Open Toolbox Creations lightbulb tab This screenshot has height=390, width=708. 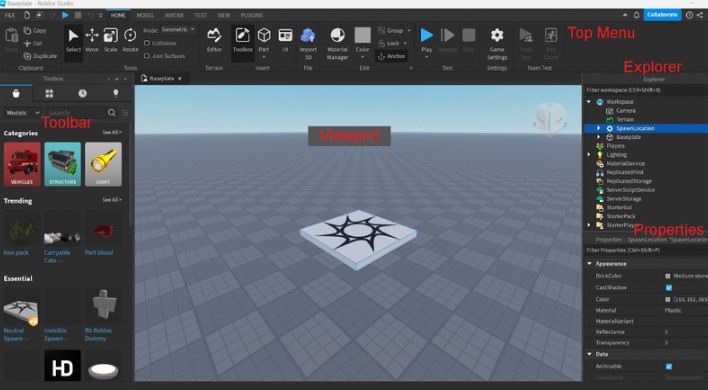click(x=116, y=93)
